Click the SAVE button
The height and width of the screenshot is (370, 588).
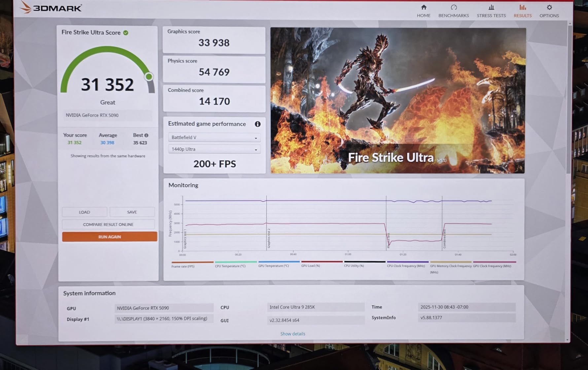tap(132, 212)
